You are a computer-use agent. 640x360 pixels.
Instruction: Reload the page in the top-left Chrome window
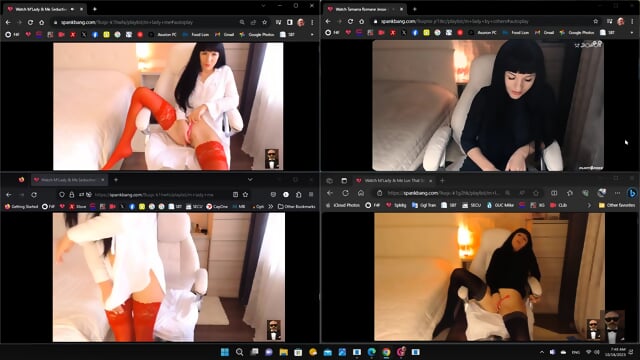(x=30, y=22)
